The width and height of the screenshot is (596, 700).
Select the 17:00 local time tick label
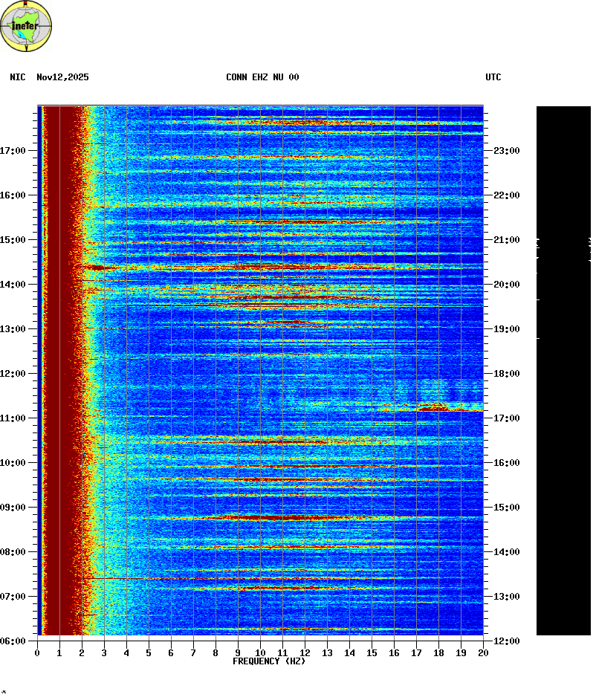point(13,151)
